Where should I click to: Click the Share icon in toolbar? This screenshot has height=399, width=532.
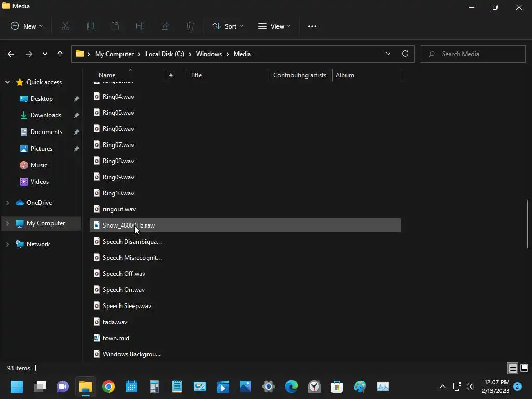[165, 26]
